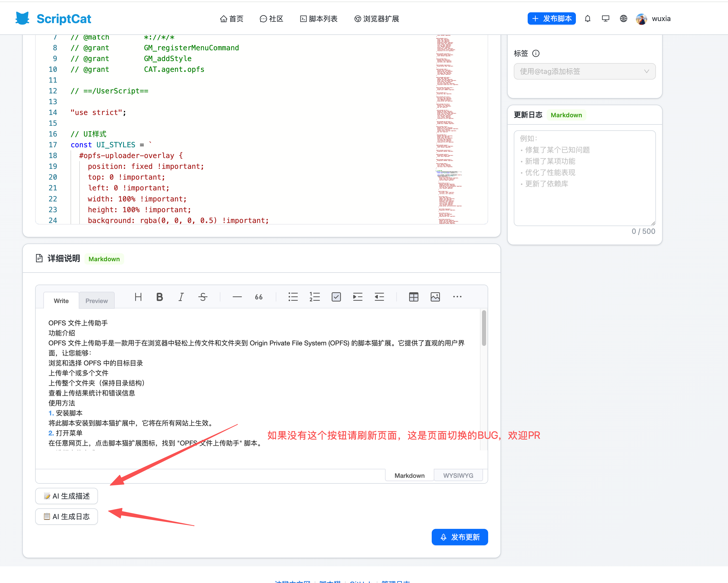The height and width of the screenshot is (583, 728).
Task: Apply strikethrough formatting
Action: pyautogui.click(x=203, y=297)
